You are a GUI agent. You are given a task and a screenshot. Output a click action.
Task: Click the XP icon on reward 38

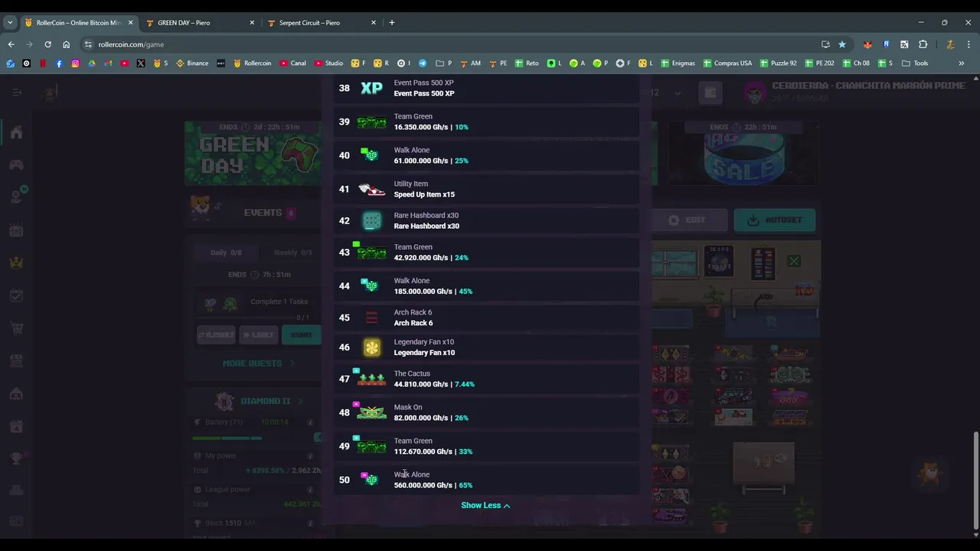[x=371, y=88]
